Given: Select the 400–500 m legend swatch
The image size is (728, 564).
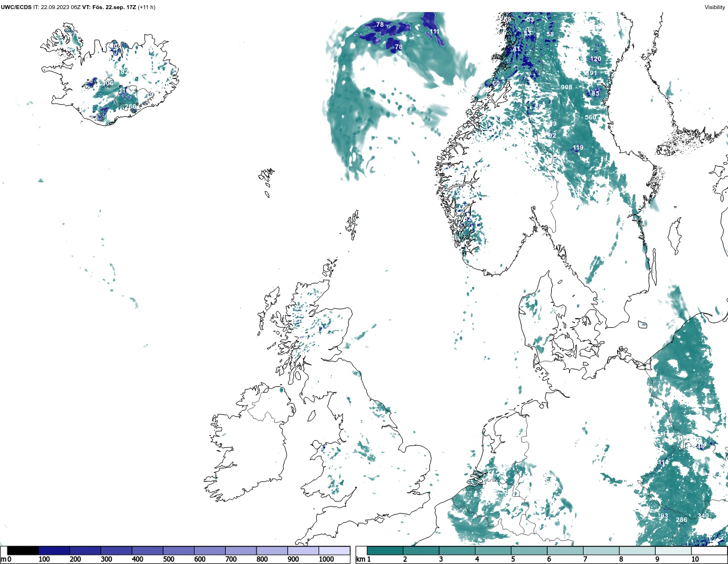Looking at the screenshot, I should tap(147, 550).
